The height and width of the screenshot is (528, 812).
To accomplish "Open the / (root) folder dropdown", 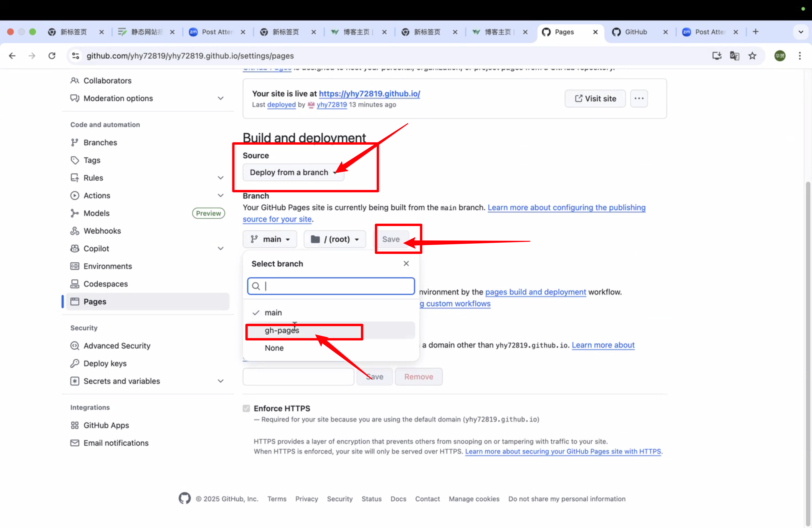I will pyautogui.click(x=335, y=239).
